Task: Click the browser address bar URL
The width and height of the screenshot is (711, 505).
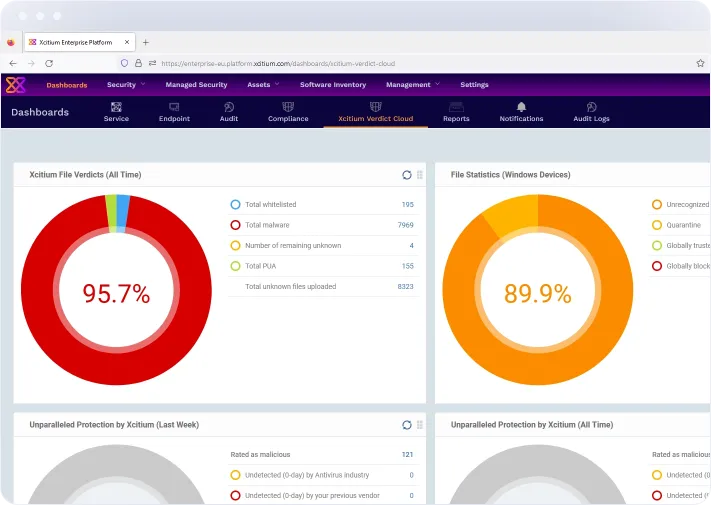Action: point(278,63)
